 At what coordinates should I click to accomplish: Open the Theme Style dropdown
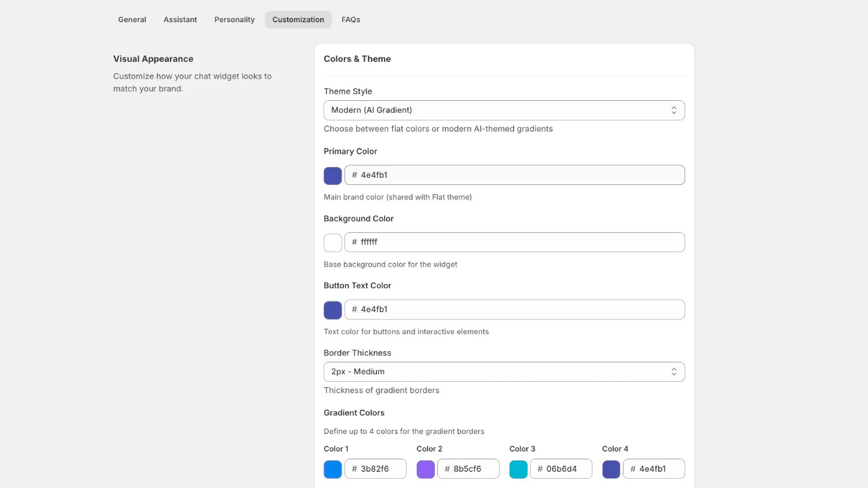pos(504,110)
